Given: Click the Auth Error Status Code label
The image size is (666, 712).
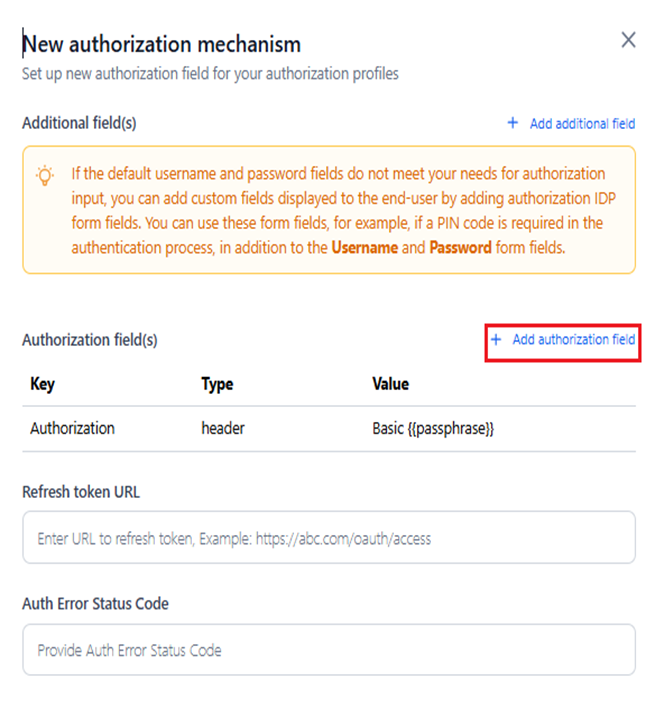Looking at the screenshot, I should point(95,604).
